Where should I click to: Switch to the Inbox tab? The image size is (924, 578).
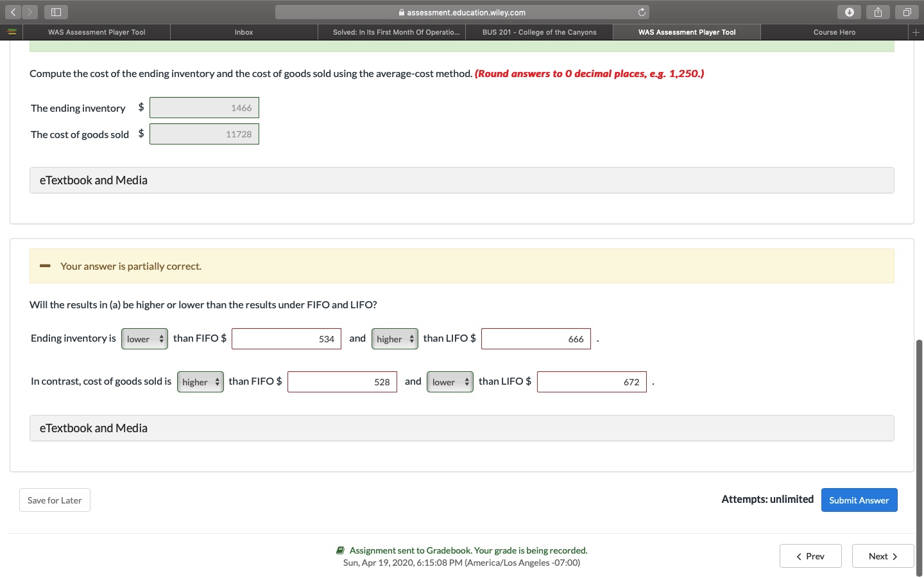point(244,32)
